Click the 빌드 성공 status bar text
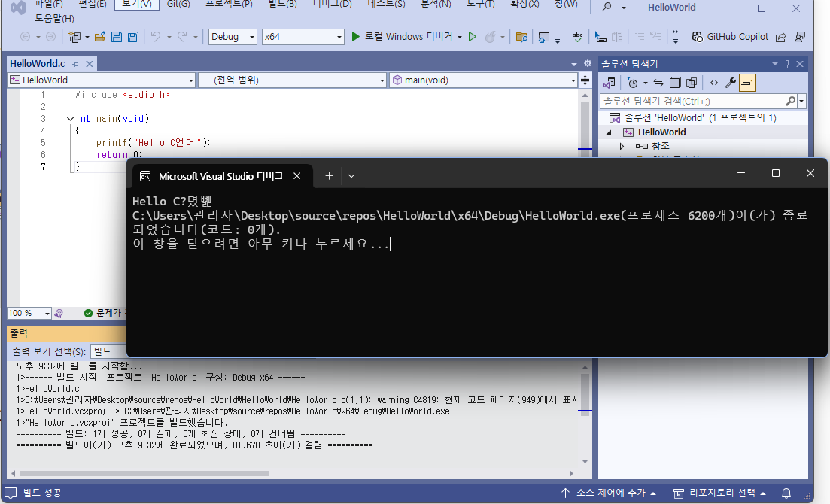The height and width of the screenshot is (504, 830). (x=42, y=493)
